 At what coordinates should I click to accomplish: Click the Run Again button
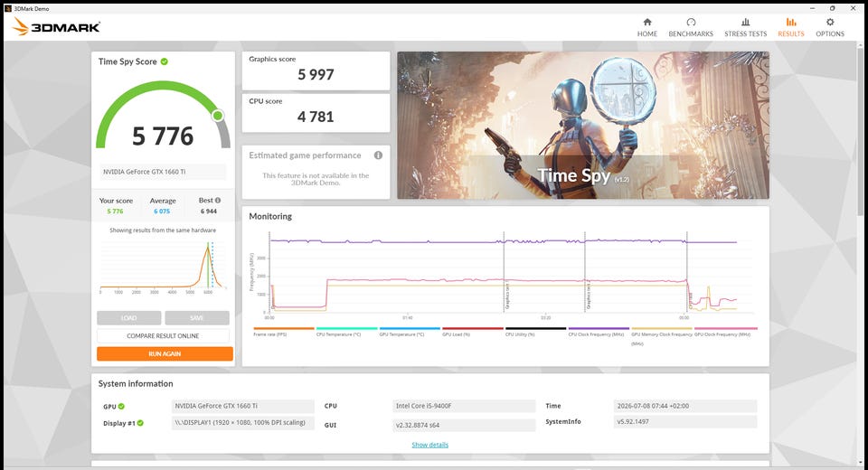(x=165, y=353)
